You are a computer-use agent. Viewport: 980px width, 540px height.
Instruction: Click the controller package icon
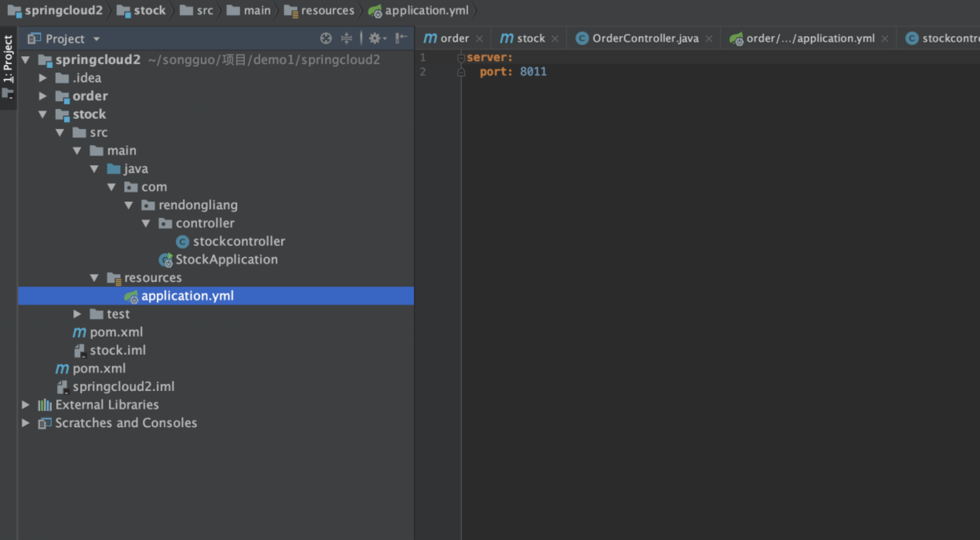(165, 223)
